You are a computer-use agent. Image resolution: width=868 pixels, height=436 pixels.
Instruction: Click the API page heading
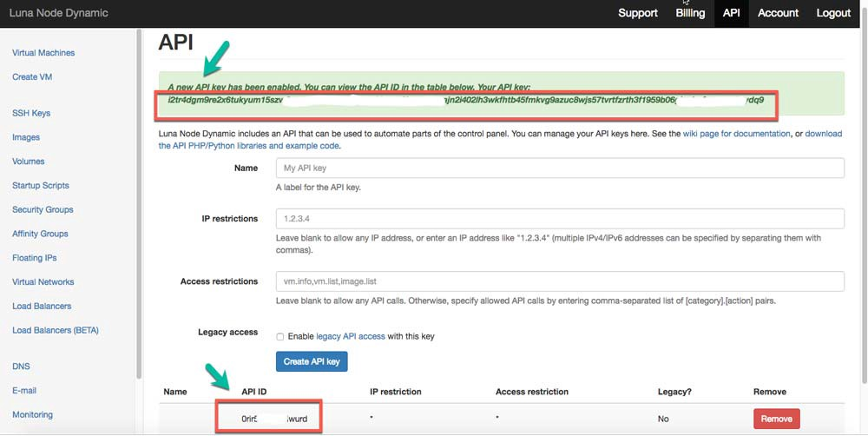click(175, 42)
